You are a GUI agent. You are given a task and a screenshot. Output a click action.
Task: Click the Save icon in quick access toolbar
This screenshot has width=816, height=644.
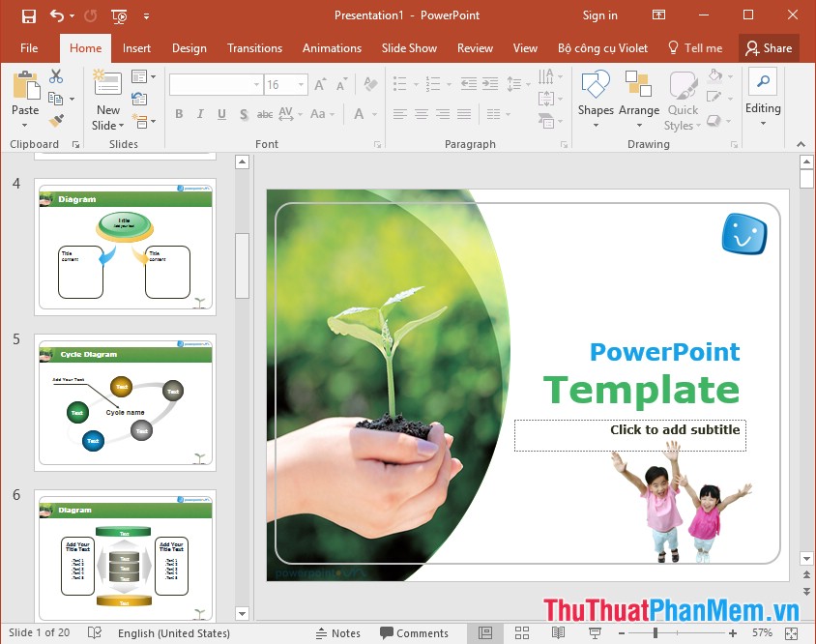[x=29, y=16]
